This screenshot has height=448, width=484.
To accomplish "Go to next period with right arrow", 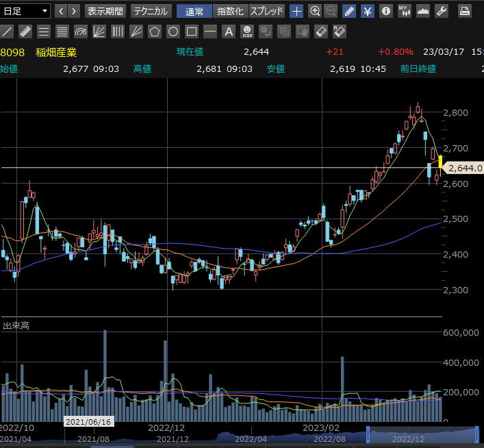I will pyautogui.click(x=74, y=12).
